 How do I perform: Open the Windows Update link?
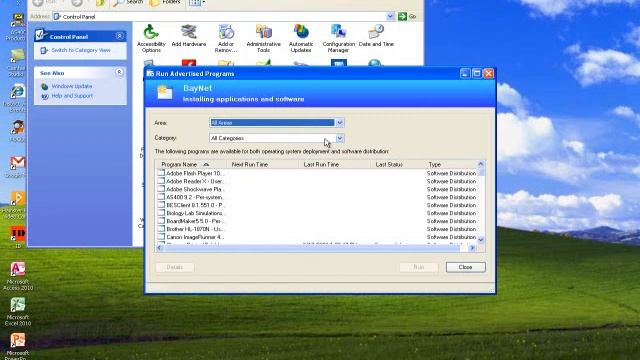72,87
